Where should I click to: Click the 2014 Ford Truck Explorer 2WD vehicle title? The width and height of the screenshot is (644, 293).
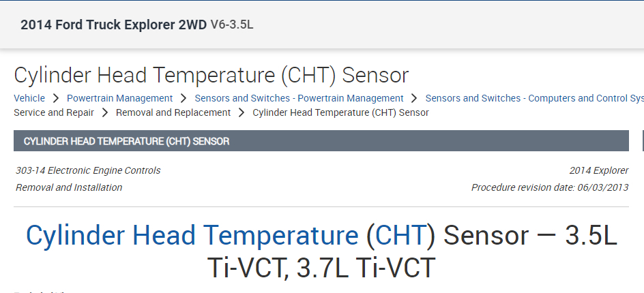pyautogui.click(x=113, y=25)
